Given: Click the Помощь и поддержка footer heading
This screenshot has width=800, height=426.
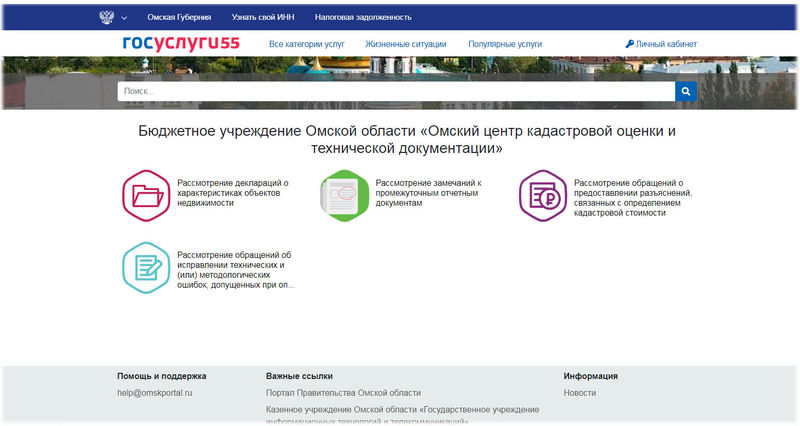Looking at the screenshot, I should pyautogui.click(x=162, y=376).
